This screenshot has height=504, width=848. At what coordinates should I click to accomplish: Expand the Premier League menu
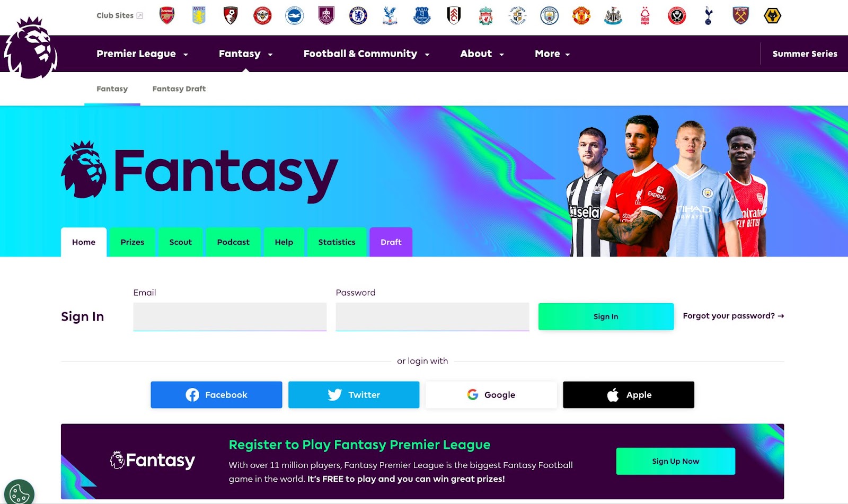tap(142, 54)
